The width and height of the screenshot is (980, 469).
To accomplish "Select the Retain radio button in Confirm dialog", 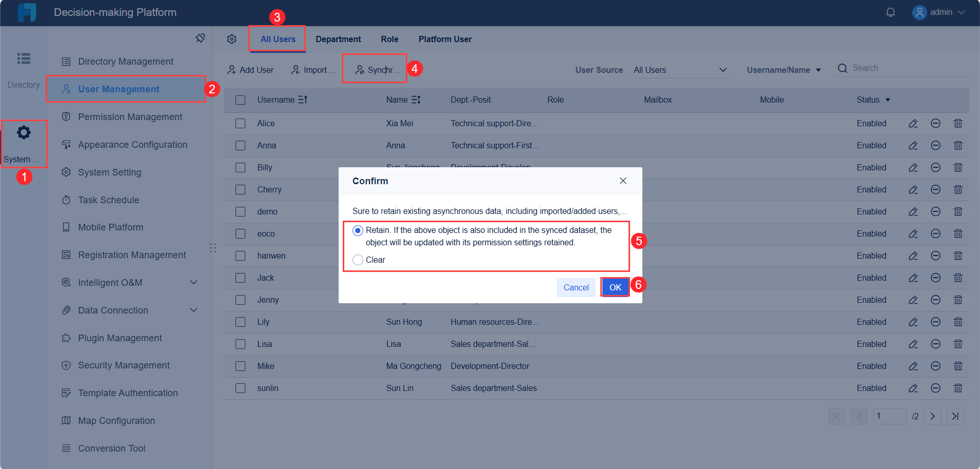I will [x=358, y=230].
